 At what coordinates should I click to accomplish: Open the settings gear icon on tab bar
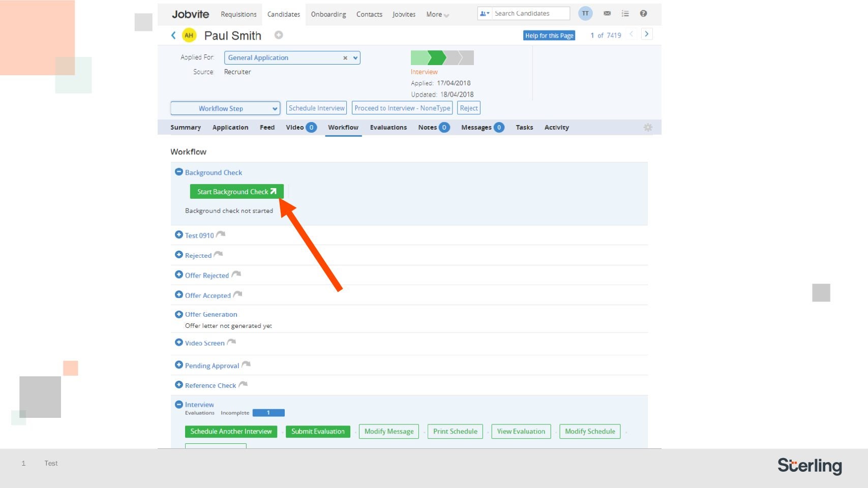pos(647,128)
